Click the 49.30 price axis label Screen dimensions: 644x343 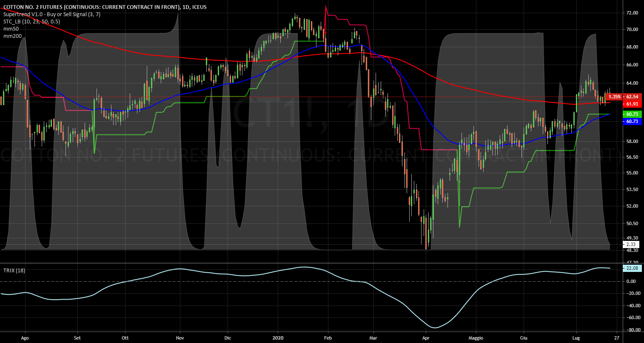point(632,238)
